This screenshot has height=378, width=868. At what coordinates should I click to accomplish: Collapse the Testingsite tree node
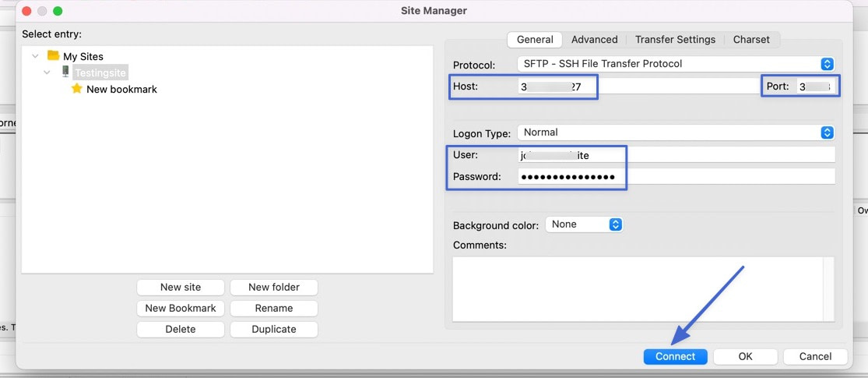click(x=47, y=72)
